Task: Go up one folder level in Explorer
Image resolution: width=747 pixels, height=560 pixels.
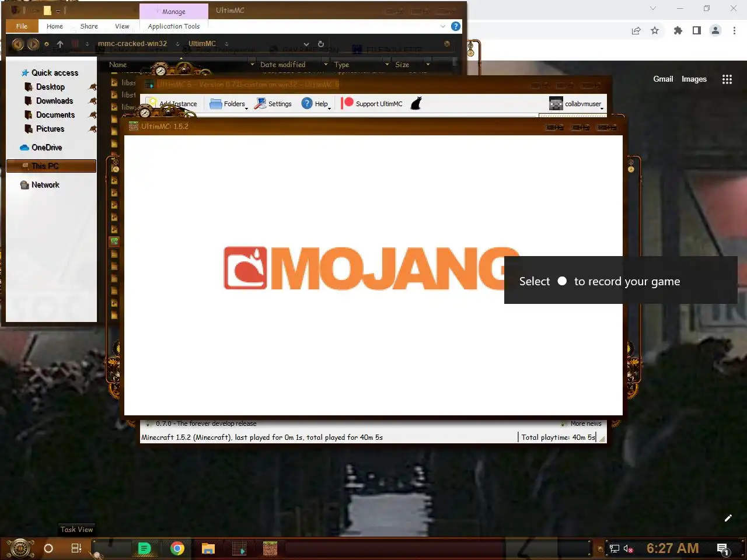Action: click(x=60, y=44)
